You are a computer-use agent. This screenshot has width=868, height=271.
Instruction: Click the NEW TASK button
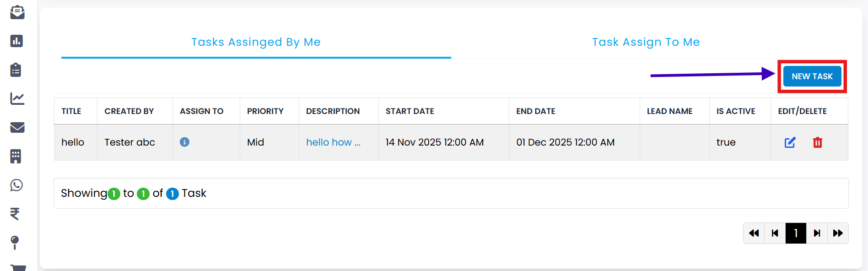[x=812, y=76]
